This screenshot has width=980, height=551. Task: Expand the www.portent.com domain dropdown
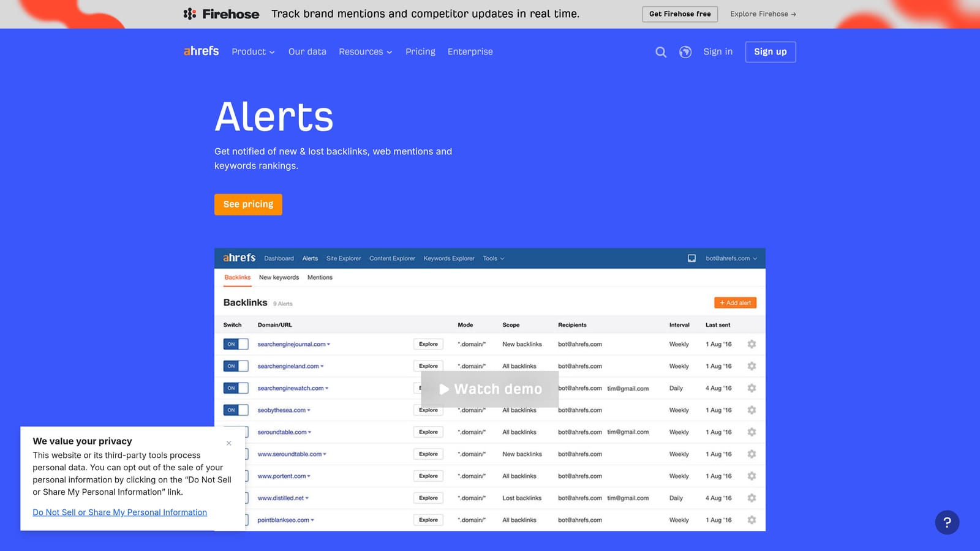[x=309, y=476]
